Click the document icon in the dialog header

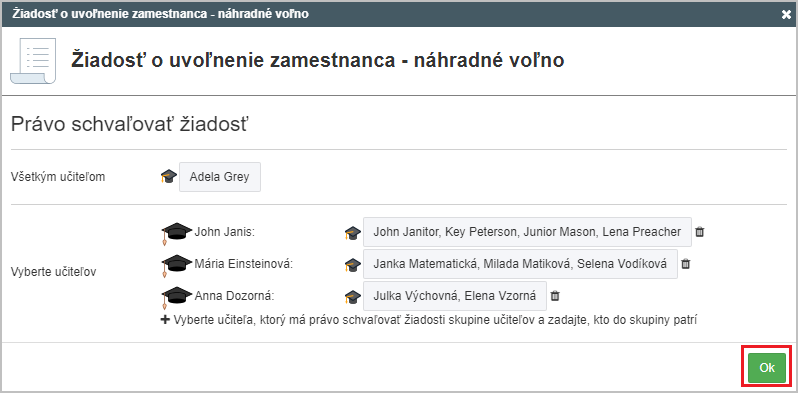(33, 61)
